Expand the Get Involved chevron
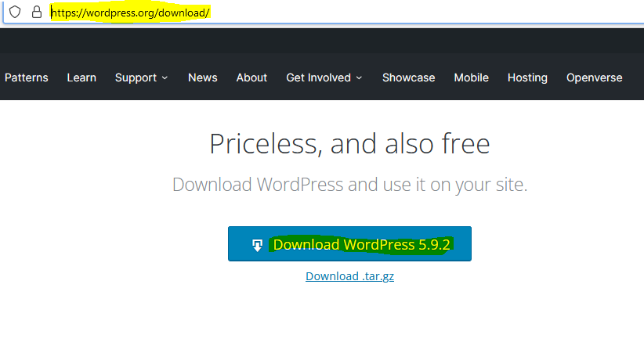This screenshot has width=644, height=342. (x=359, y=78)
